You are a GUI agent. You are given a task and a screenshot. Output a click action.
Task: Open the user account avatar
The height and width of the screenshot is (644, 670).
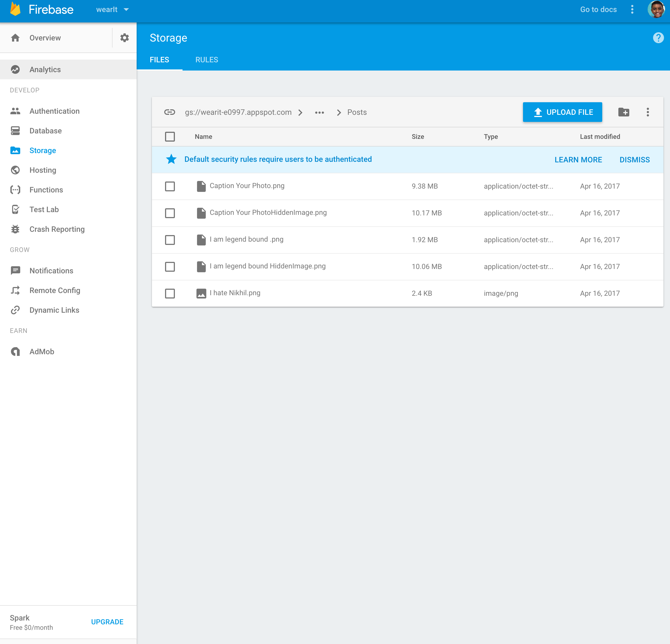point(656,9)
